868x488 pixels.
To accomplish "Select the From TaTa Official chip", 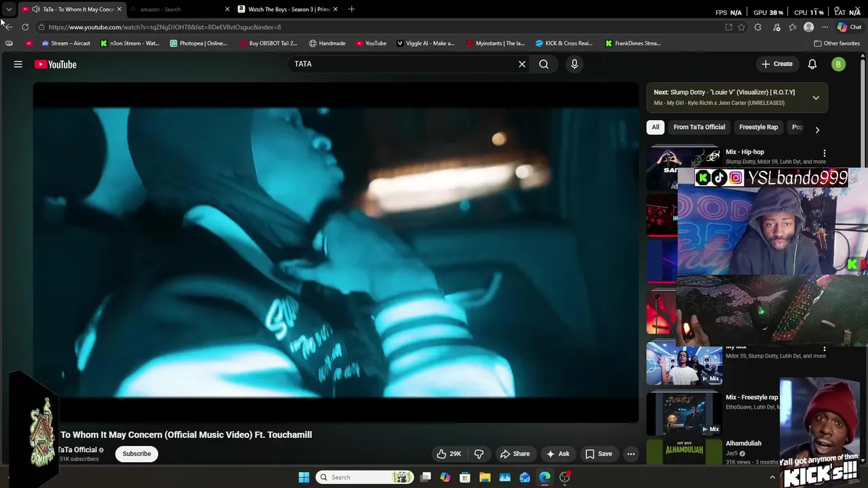I will click(x=699, y=127).
